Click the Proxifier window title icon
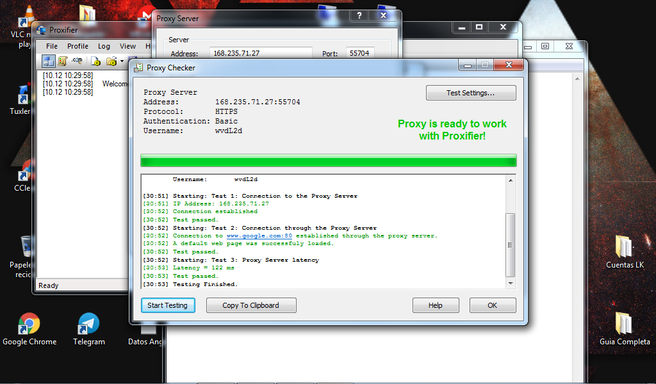This screenshot has height=384, width=656. point(41,30)
